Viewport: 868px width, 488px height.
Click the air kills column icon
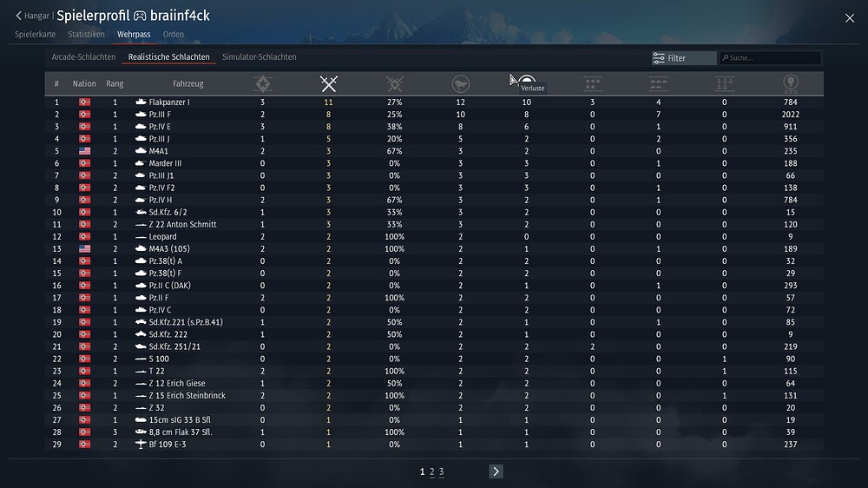coord(593,84)
